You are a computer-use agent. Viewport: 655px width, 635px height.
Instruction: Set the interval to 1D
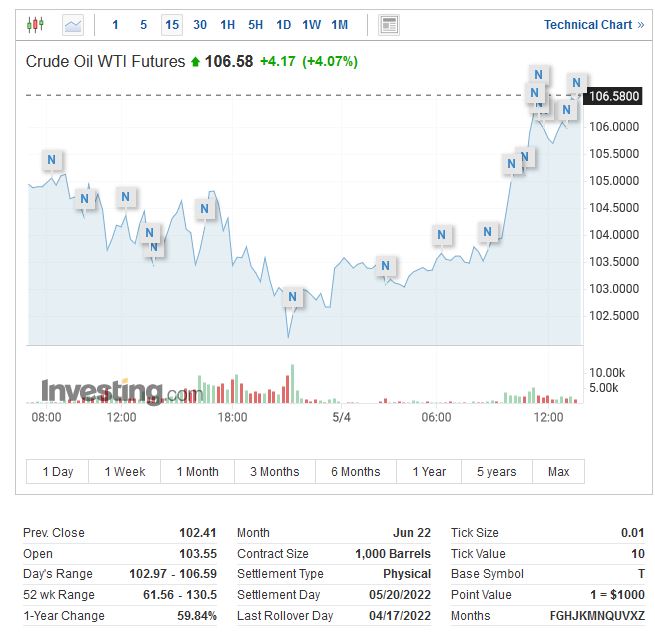[284, 24]
